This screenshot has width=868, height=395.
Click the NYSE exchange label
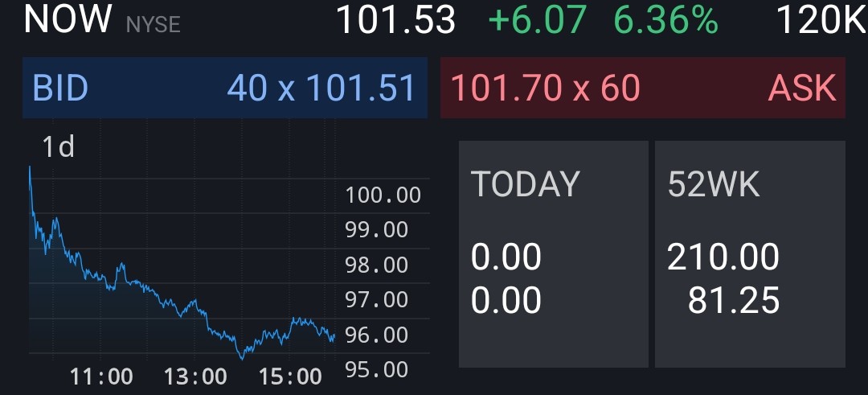[x=154, y=25]
